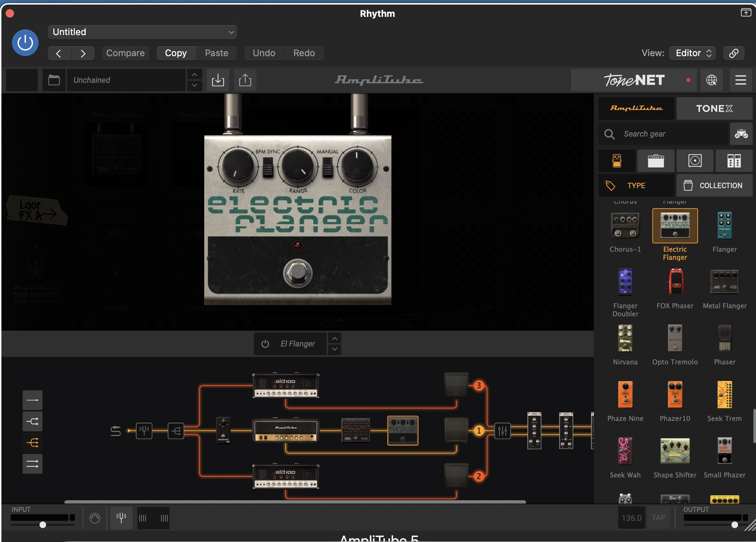
Task: Click the tuner icon in the signal chain
Action: 144,430
